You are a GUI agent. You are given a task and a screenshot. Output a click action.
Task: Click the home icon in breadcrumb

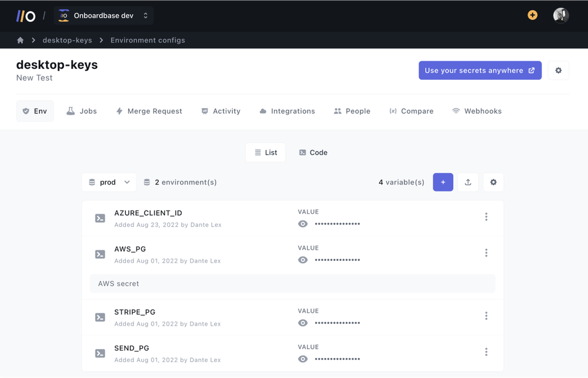pos(20,40)
